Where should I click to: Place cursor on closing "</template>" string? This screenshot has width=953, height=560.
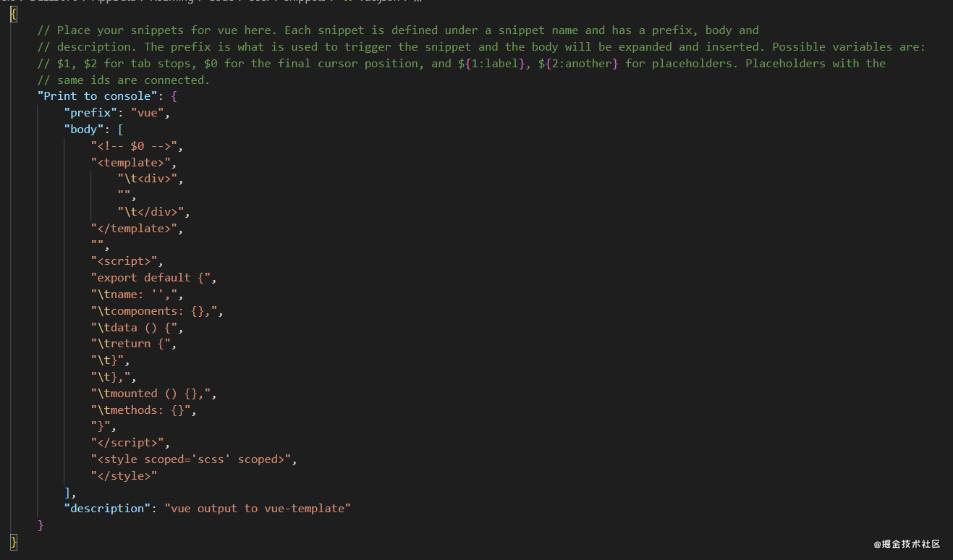tap(137, 228)
